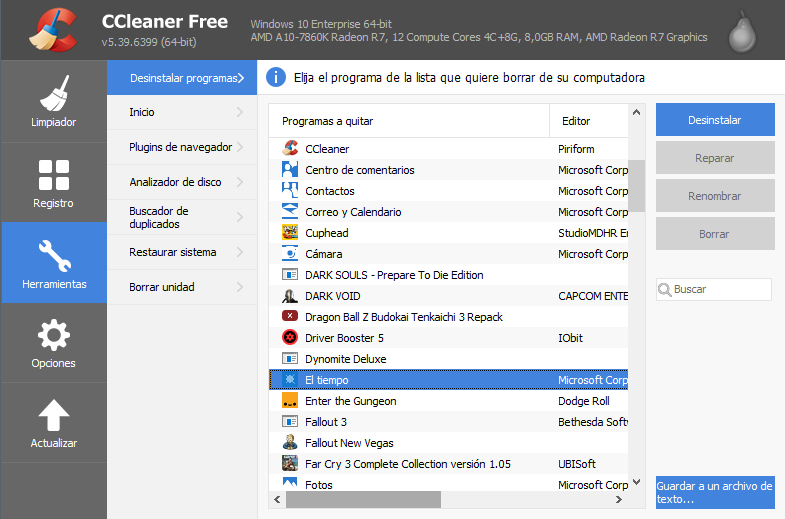Select Fallout New Vegas in the list
The height and width of the screenshot is (519, 785).
[349, 443]
